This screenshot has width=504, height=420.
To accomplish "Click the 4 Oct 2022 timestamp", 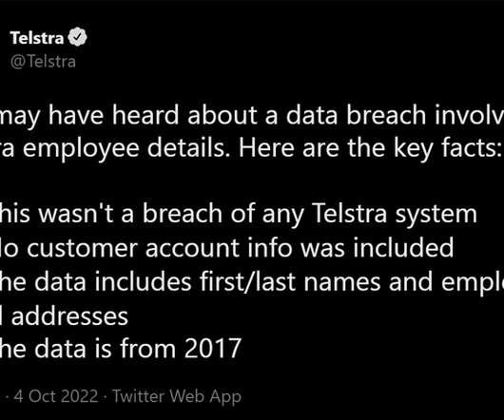I will click(x=56, y=396).
